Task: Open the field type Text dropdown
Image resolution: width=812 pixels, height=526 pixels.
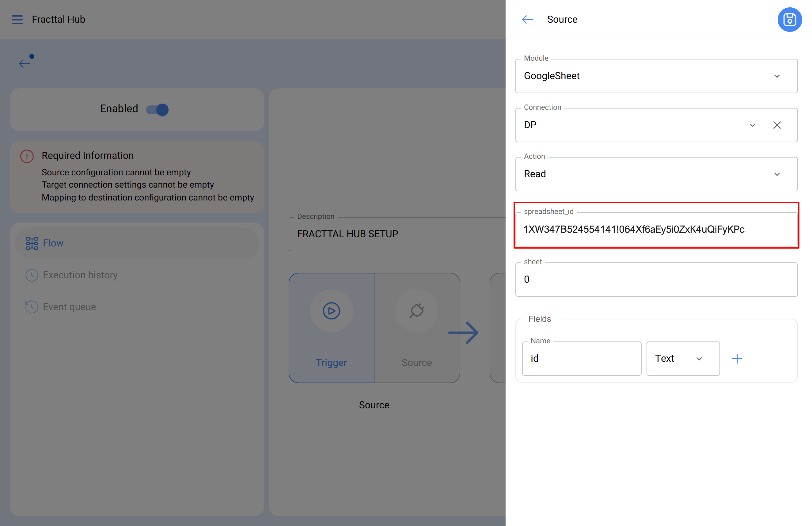Action: [699, 358]
